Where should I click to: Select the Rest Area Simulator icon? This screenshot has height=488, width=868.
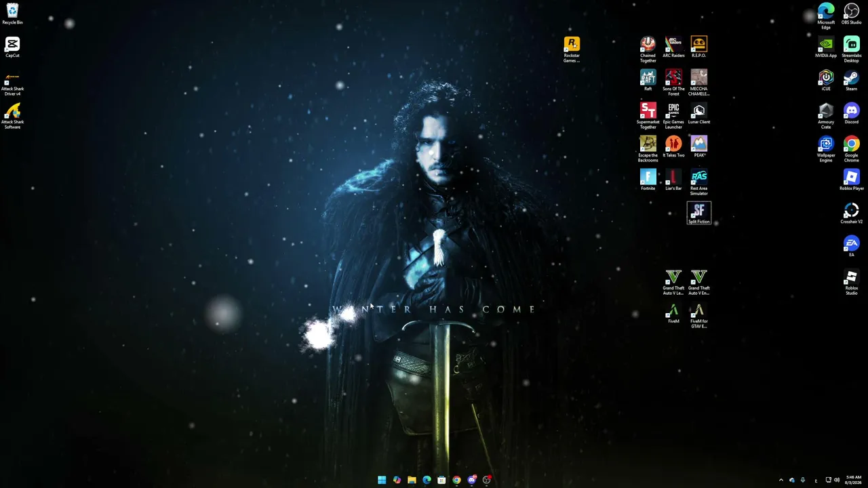[x=699, y=182]
